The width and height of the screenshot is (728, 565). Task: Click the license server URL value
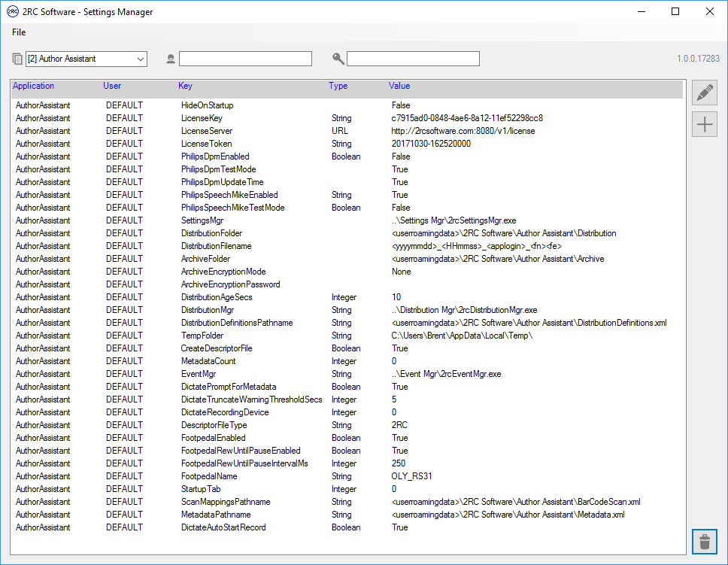coord(463,131)
